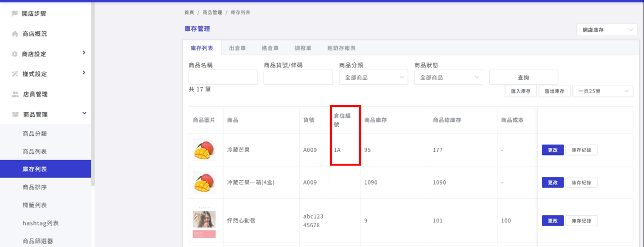Open the 網店庫存 dropdown
The width and height of the screenshot is (644, 247).
point(607,30)
